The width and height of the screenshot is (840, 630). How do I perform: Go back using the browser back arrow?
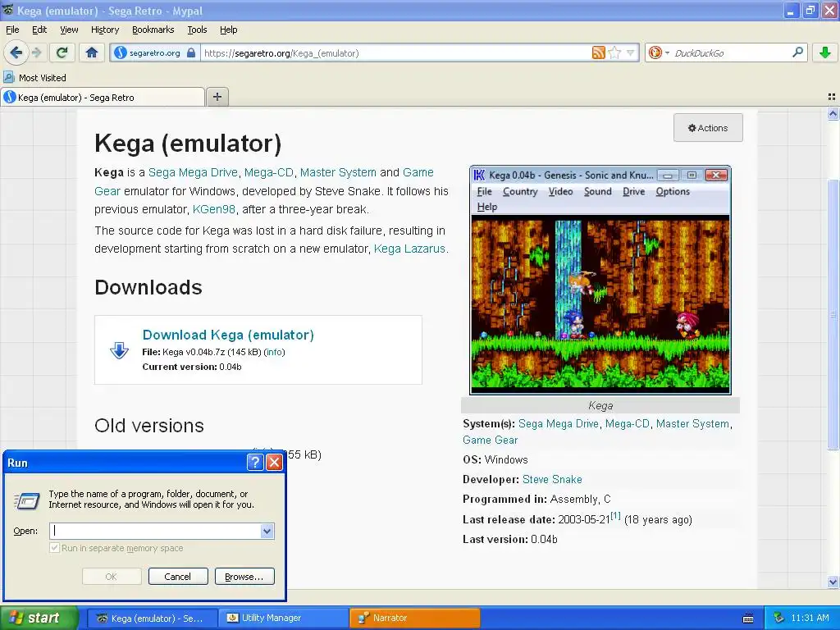(16, 52)
